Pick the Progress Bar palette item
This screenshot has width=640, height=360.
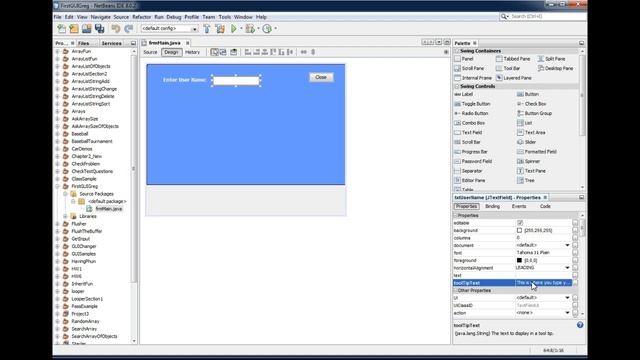click(x=471, y=151)
